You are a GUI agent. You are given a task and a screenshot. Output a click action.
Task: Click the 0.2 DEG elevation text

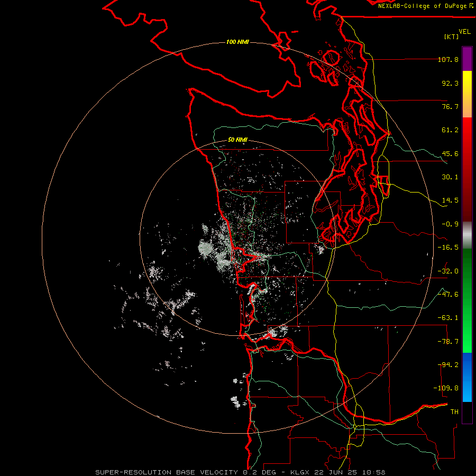point(259,472)
